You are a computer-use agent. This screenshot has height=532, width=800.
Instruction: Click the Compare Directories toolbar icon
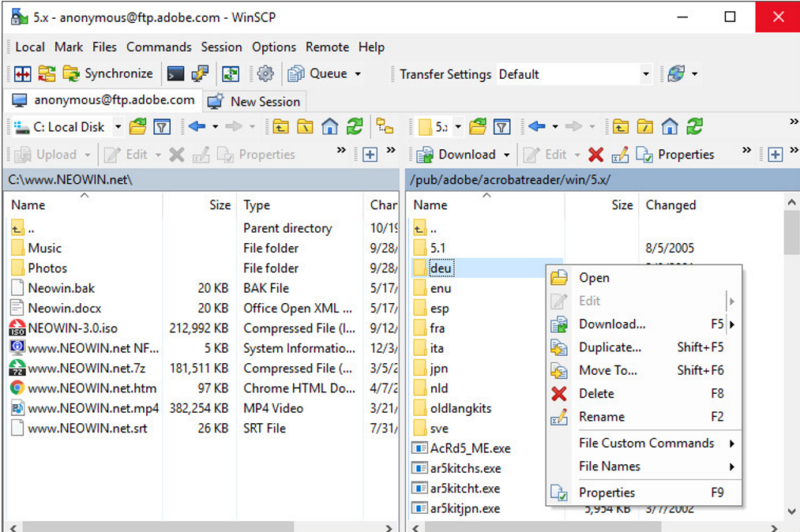click(x=23, y=74)
